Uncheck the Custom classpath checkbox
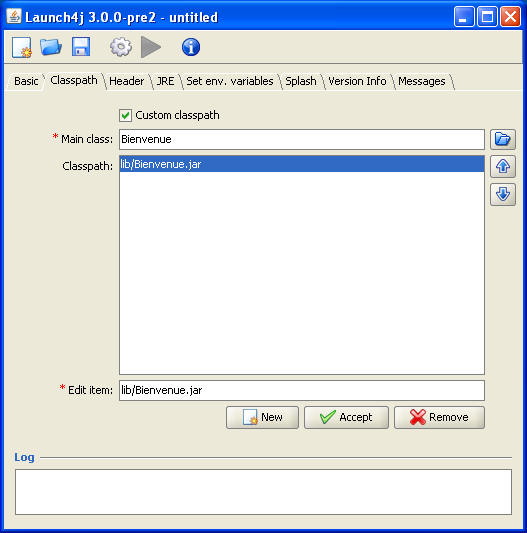527x533 pixels. [125, 115]
